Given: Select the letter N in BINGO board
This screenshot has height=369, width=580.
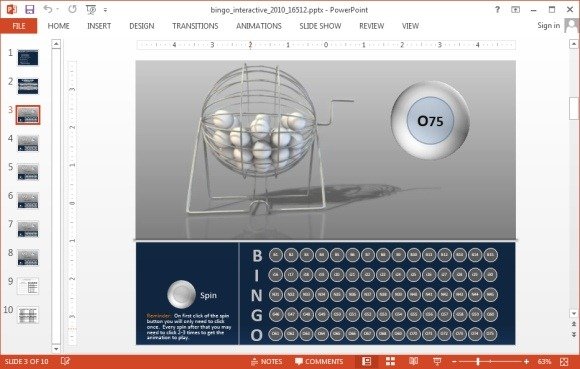Looking at the screenshot, I should pos(257,295).
